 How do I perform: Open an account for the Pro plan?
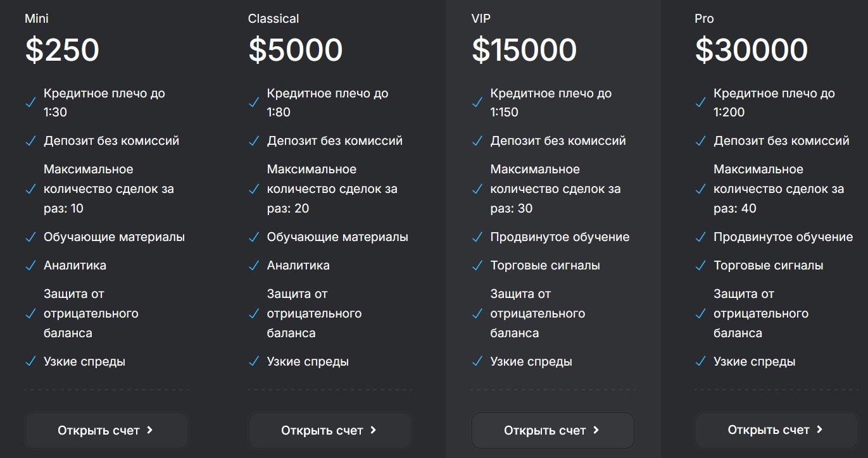pos(776,431)
